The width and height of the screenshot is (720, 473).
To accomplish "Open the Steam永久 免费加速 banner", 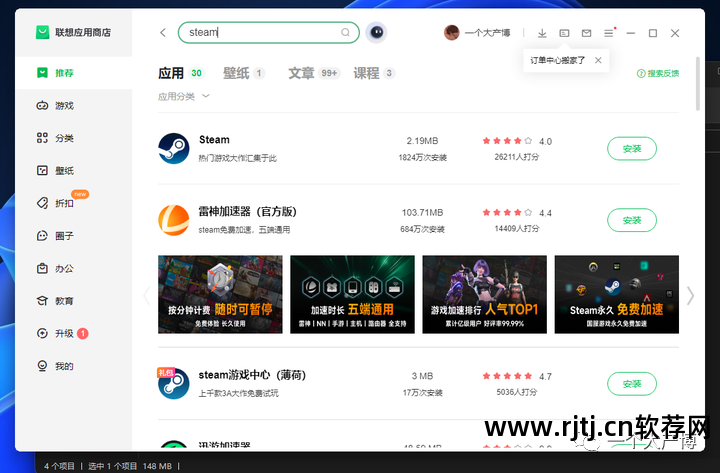I will [x=617, y=294].
